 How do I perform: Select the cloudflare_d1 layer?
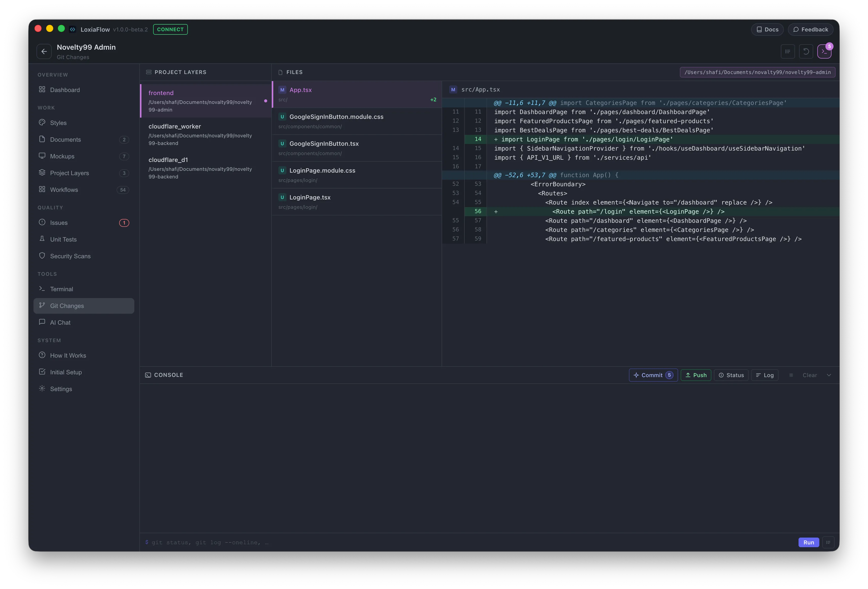[x=206, y=168]
